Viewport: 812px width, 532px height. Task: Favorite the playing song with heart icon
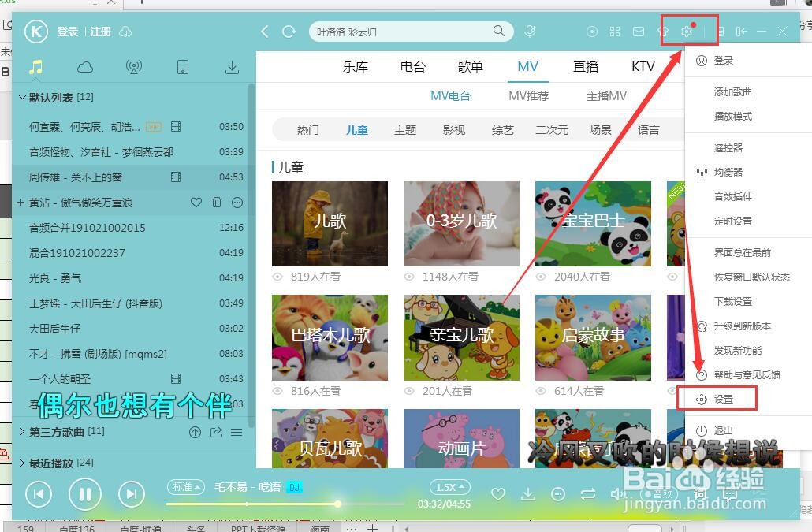pyautogui.click(x=497, y=493)
